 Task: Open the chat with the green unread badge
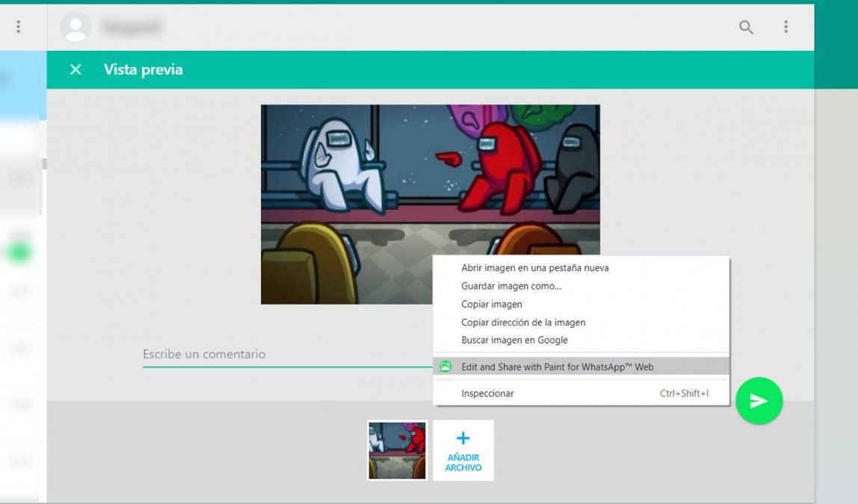[19, 252]
